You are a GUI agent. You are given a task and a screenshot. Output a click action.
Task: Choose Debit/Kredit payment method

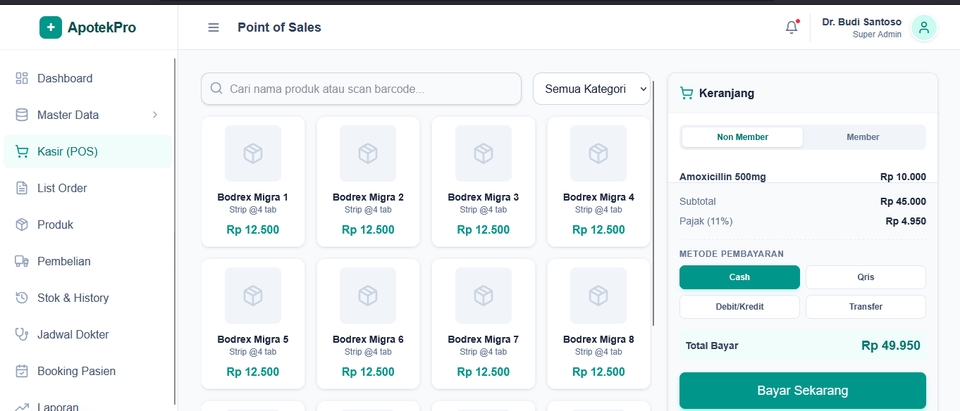pos(740,306)
